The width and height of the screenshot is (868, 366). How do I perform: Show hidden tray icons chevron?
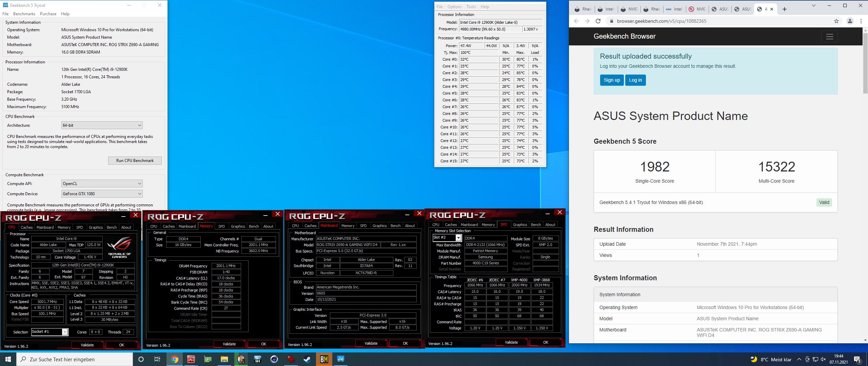(x=799, y=360)
